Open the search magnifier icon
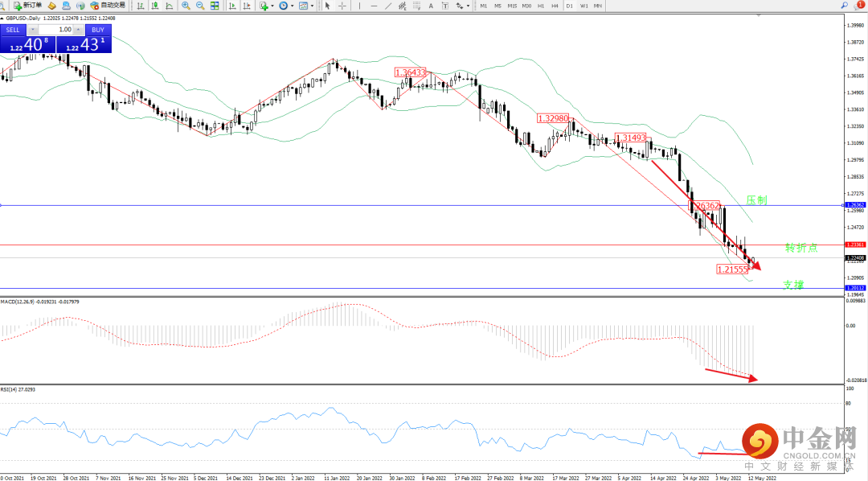Screen dimensions: 868x481 pyautogui.click(x=844, y=6)
